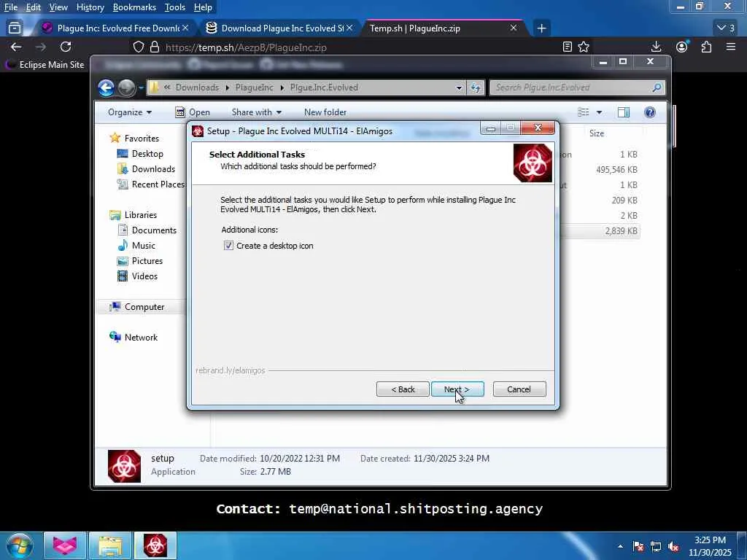The width and height of the screenshot is (747, 560).
Task: Open the browser hamburger menu
Action: coord(731,47)
